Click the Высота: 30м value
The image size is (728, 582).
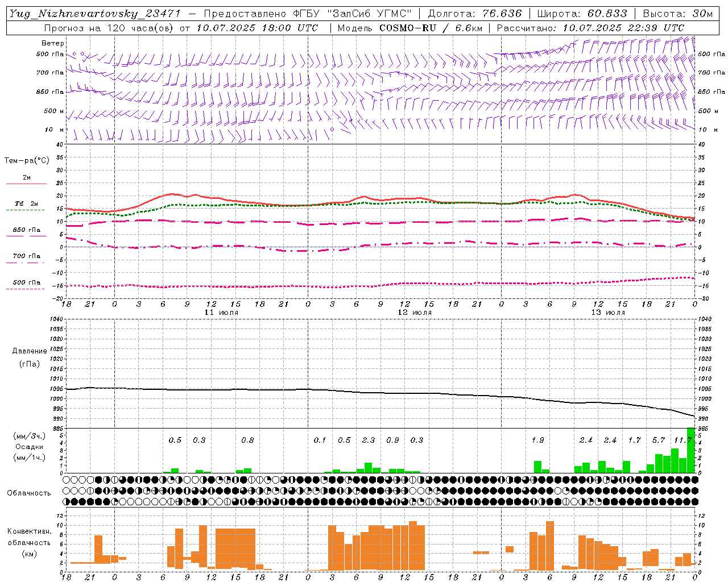point(677,14)
